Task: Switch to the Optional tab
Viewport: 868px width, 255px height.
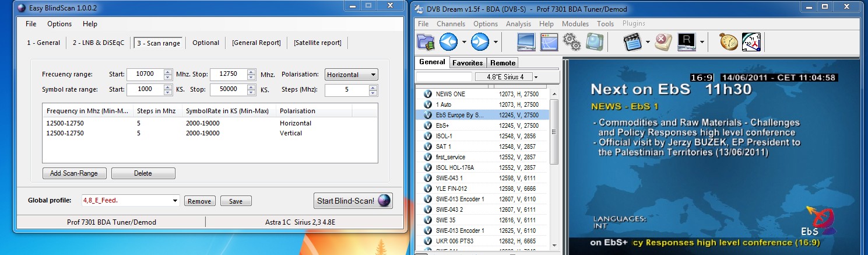Action: coord(206,43)
